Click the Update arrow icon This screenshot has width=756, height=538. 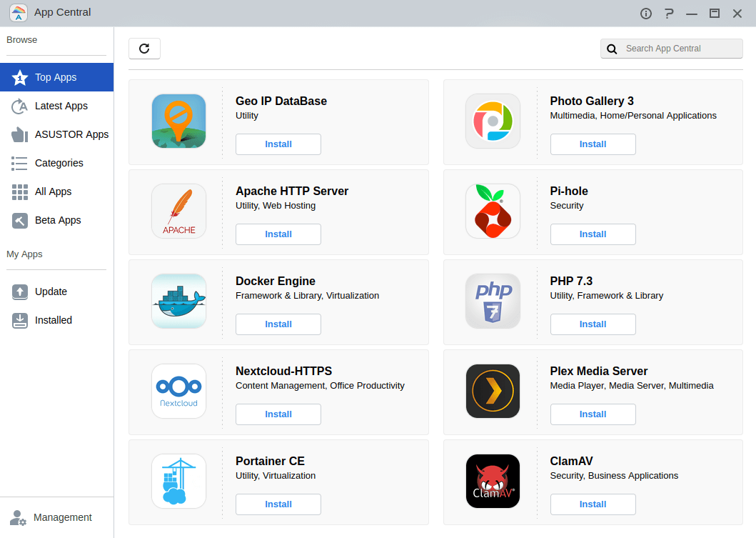coord(20,292)
